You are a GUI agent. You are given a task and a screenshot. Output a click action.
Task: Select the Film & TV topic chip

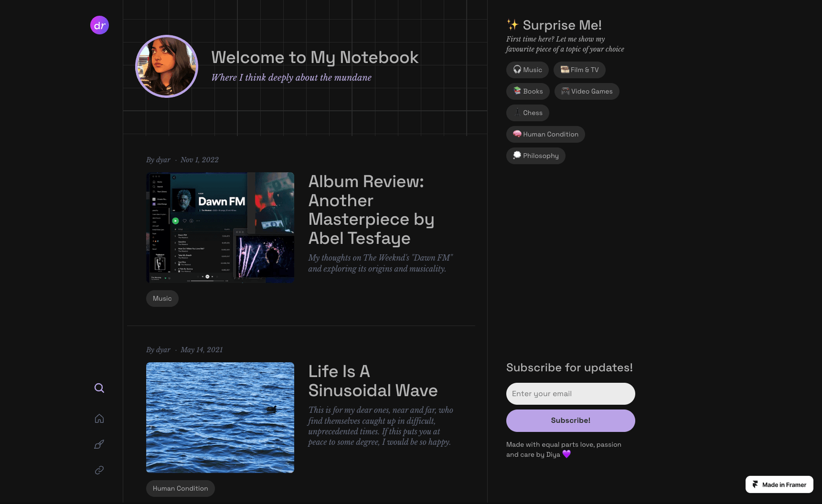579,70
